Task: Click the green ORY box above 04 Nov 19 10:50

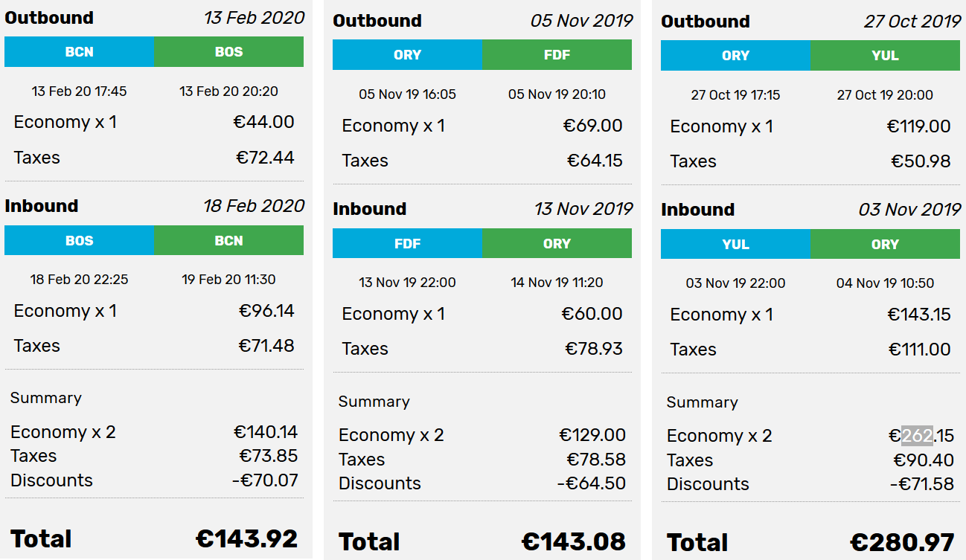Action: tap(885, 244)
